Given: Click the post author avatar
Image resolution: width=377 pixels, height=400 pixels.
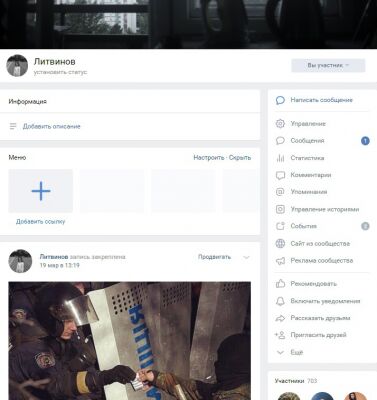Looking at the screenshot, I should click(x=20, y=261).
